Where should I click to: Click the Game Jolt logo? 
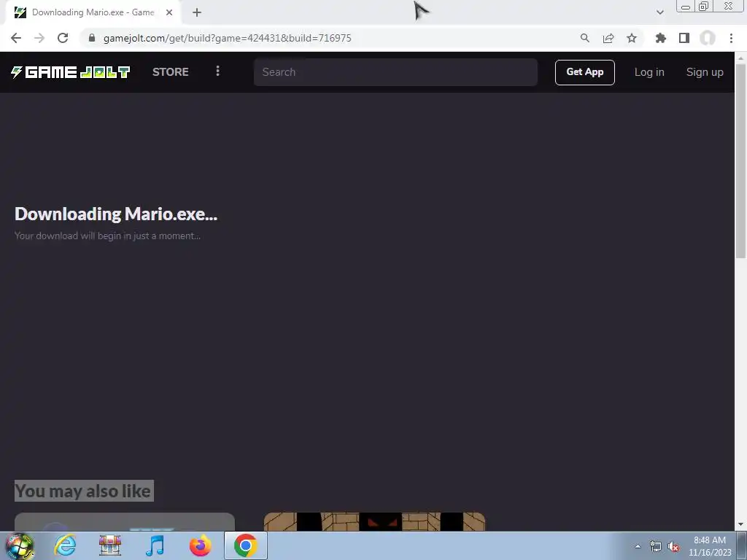pos(71,72)
